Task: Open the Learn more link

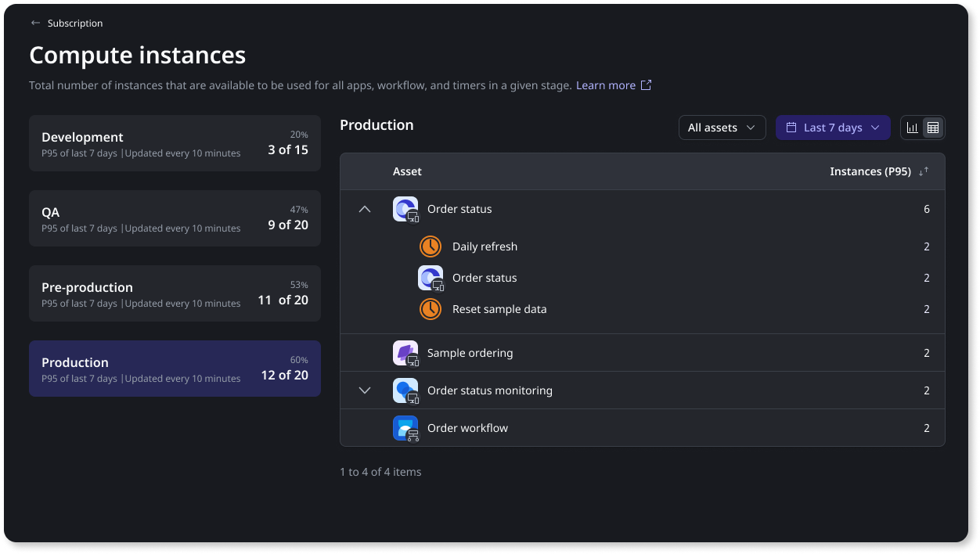Action: point(613,85)
